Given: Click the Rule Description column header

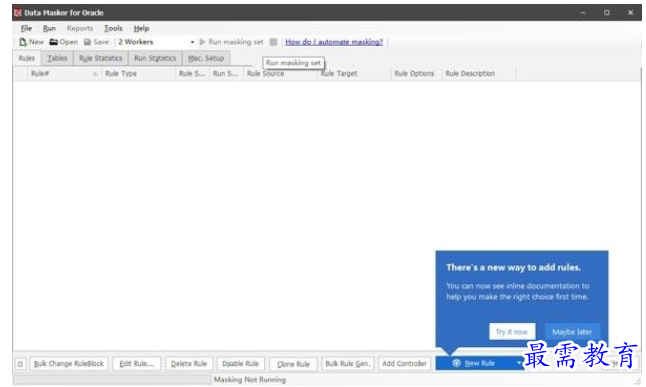Looking at the screenshot, I should click(479, 74).
